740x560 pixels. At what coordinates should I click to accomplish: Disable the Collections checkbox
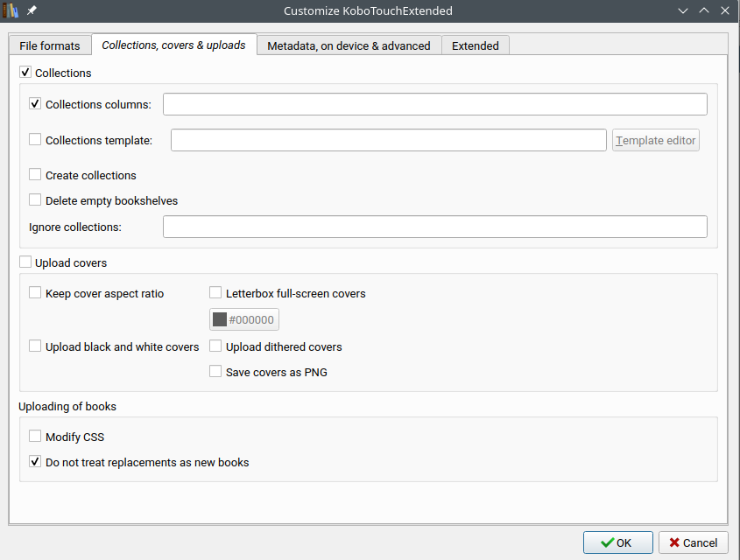point(25,73)
